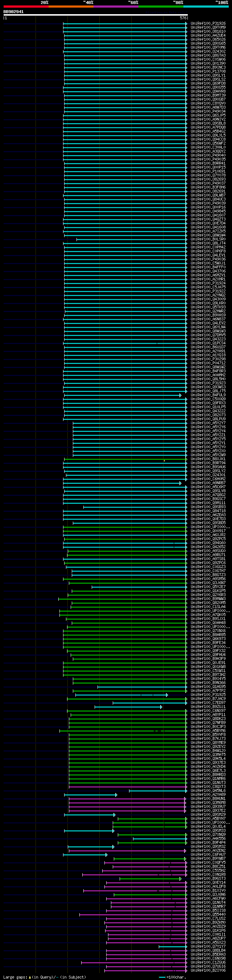
Task: Select hit label UniRef100_Q94CC8
Action: (x=208, y=139)
